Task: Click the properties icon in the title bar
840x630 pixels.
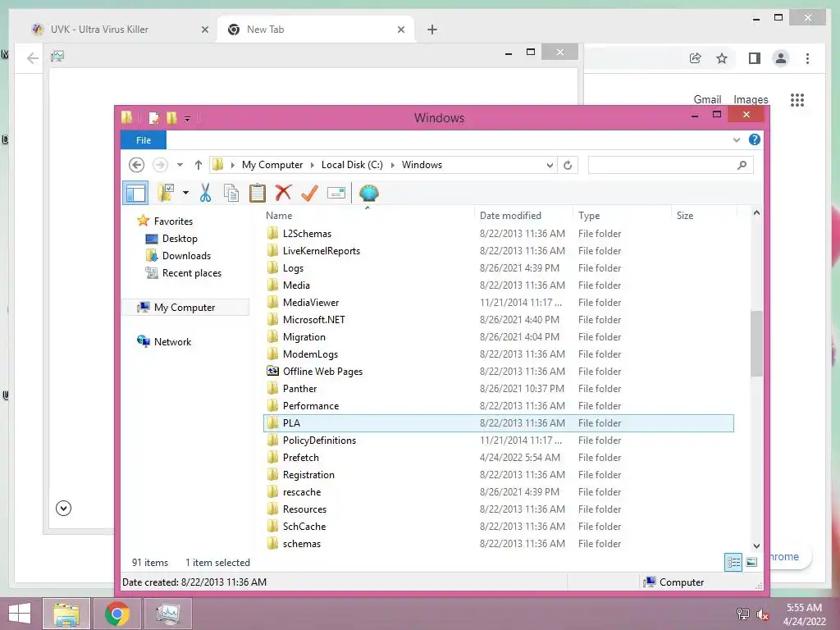Action: (154, 118)
